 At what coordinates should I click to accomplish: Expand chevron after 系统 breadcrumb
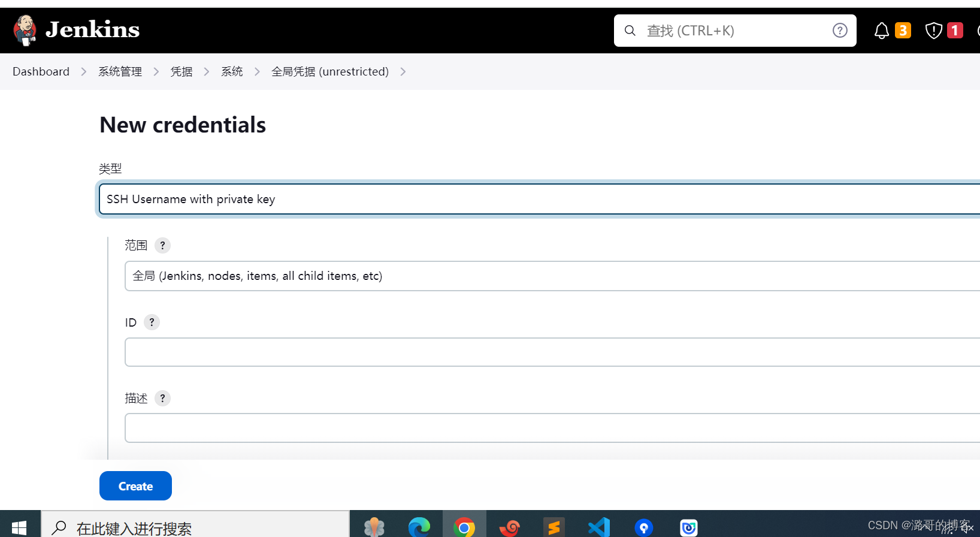pyautogui.click(x=258, y=72)
